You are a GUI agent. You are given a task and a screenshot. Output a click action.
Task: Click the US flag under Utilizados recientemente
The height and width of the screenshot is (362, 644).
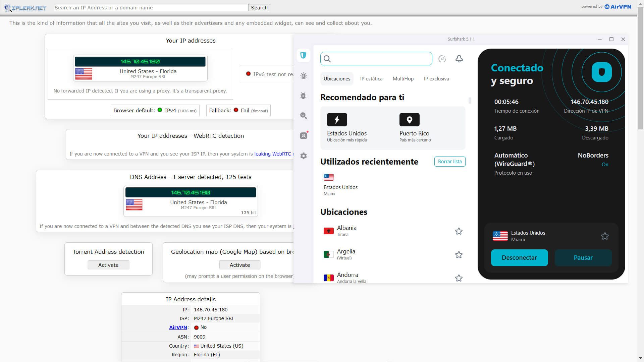click(329, 177)
